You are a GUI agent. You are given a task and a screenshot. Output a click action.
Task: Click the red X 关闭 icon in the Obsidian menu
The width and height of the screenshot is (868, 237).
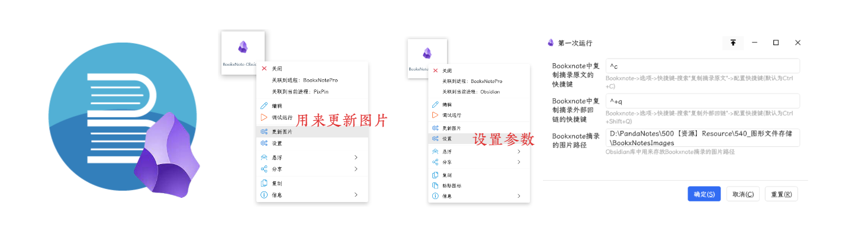435,71
